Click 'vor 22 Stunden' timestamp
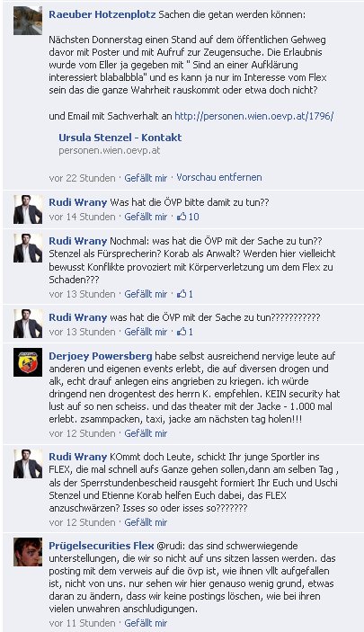Screen dimensions: 364x632 (82, 178)
